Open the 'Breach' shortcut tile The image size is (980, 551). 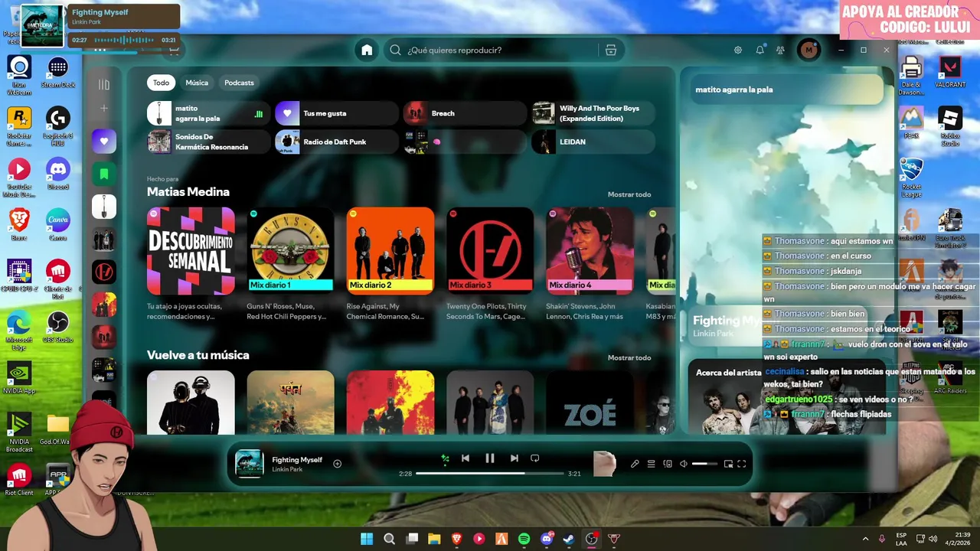pyautogui.click(x=465, y=113)
